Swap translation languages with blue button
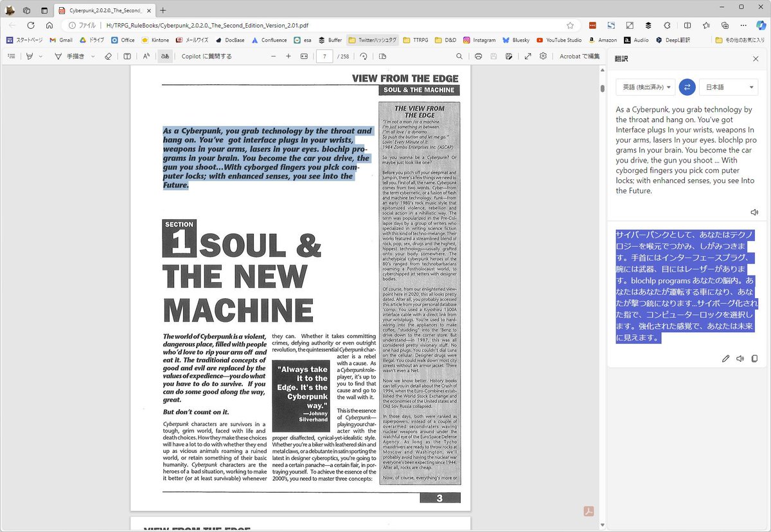The image size is (771, 532). point(687,87)
